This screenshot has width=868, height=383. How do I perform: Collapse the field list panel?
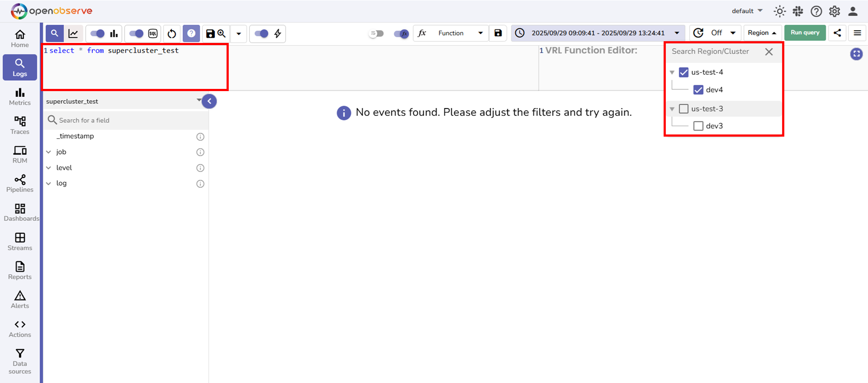coord(209,101)
